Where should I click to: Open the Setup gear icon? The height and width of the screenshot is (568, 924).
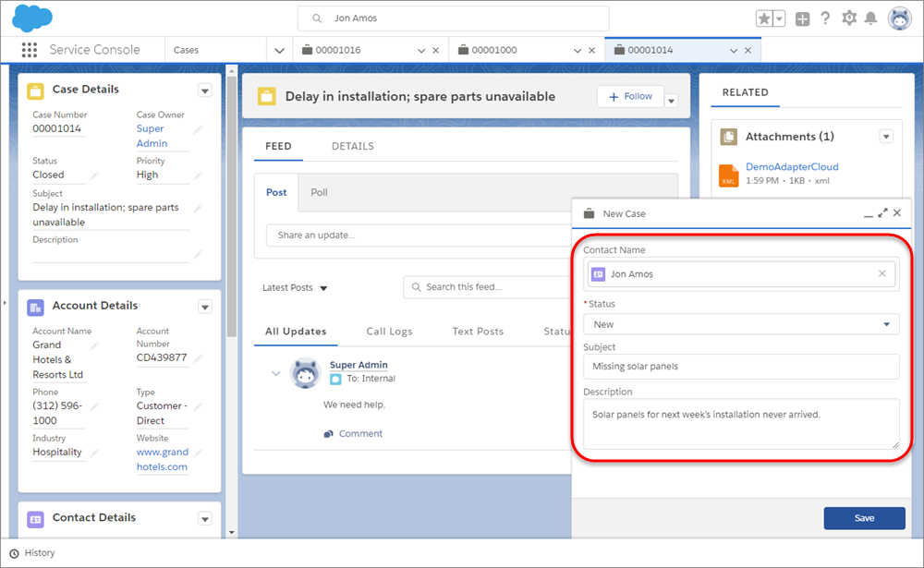coord(849,18)
